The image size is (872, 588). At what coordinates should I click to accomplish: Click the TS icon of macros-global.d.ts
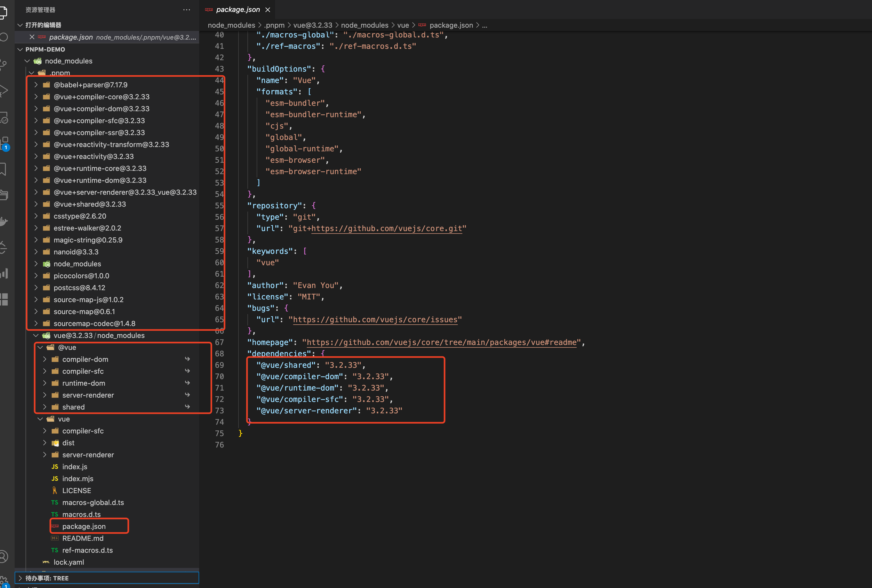click(55, 503)
